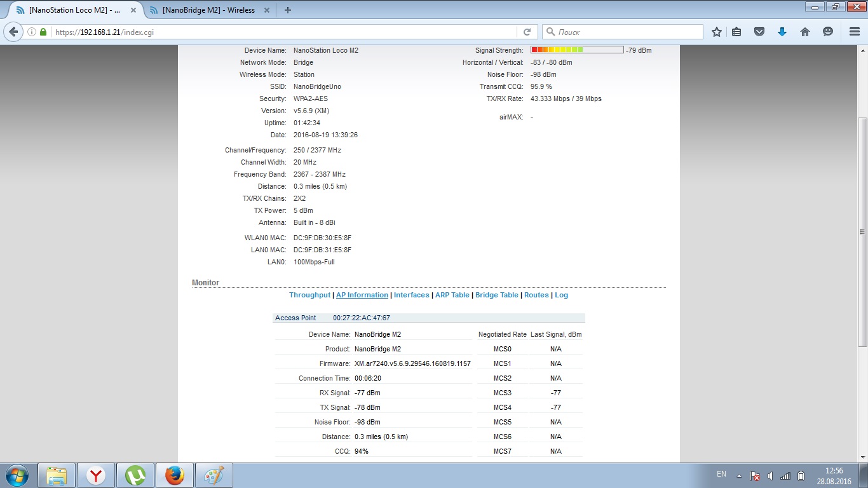Click the Monitor section heading
The image size is (868, 488).
pos(205,283)
